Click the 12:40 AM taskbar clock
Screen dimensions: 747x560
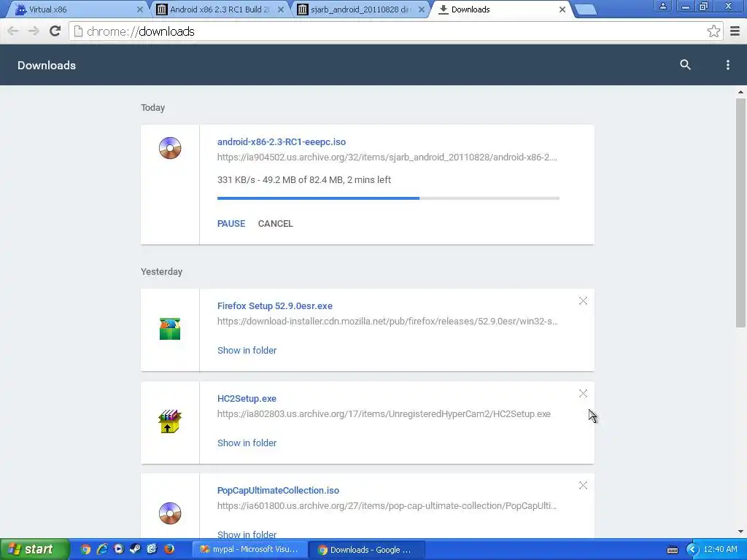pos(720,550)
